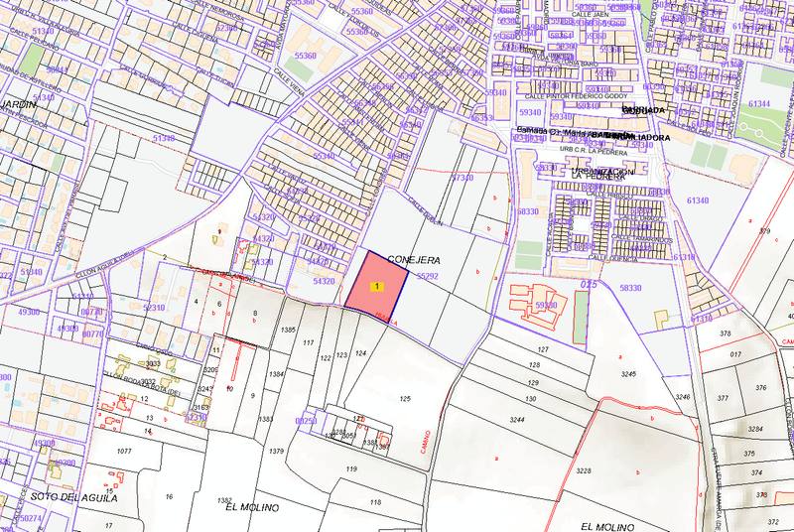Click the yellow '1' marker on the parcel
The width and height of the screenshot is (794, 532).
[x=377, y=287]
